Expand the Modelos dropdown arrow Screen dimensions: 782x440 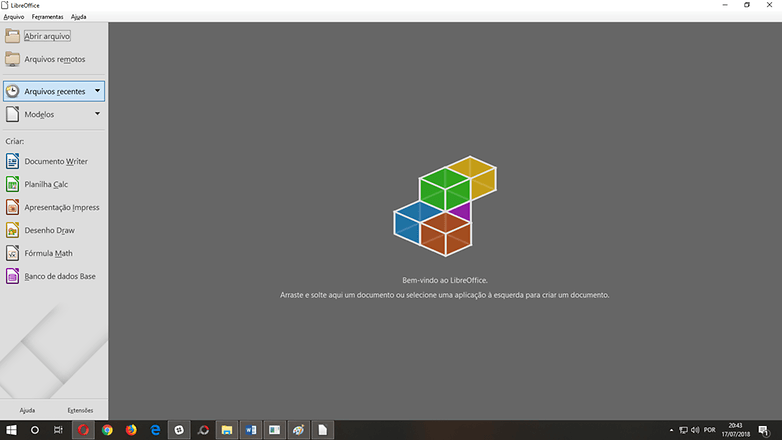pyautogui.click(x=97, y=114)
